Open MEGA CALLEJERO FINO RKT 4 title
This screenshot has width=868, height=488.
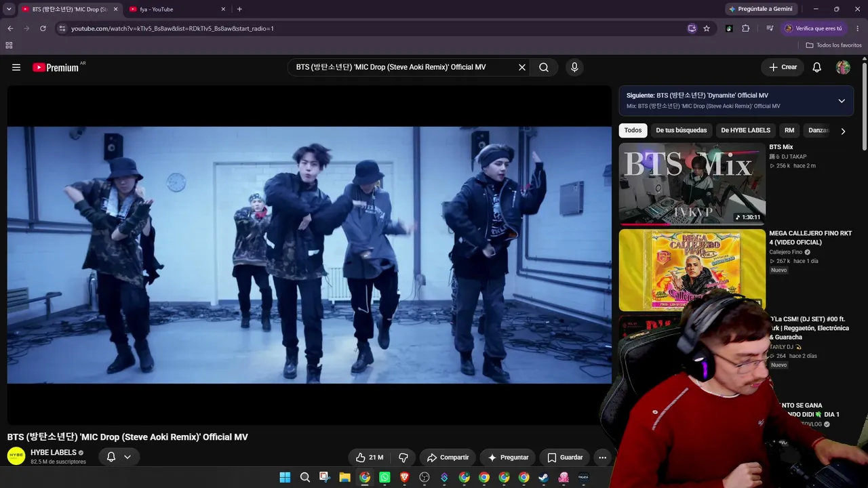(x=810, y=238)
